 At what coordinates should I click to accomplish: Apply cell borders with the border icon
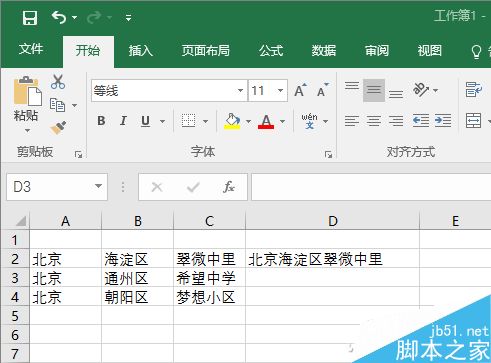click(188, 121)
